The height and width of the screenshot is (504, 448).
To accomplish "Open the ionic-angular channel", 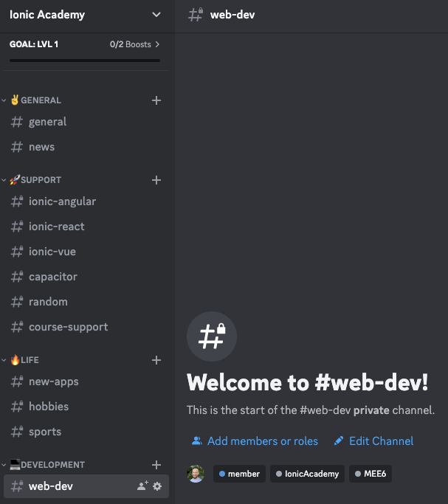I will pos(86,201).
